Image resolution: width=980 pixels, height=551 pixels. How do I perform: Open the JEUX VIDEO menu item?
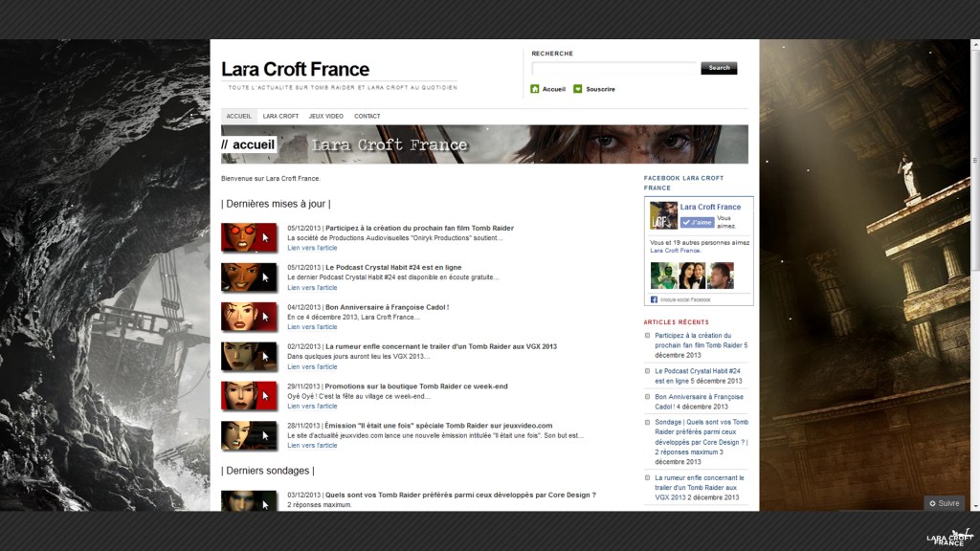pyautogui.click(x=325, y=116)
